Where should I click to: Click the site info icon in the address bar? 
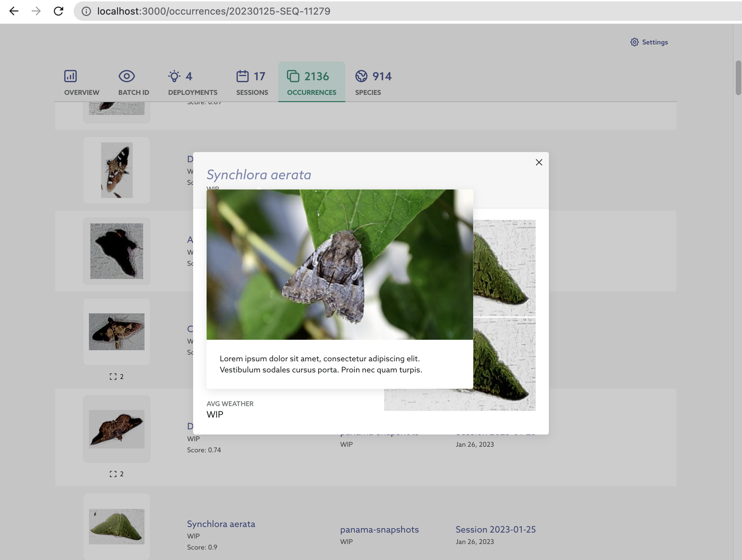[x=86, y=11]
